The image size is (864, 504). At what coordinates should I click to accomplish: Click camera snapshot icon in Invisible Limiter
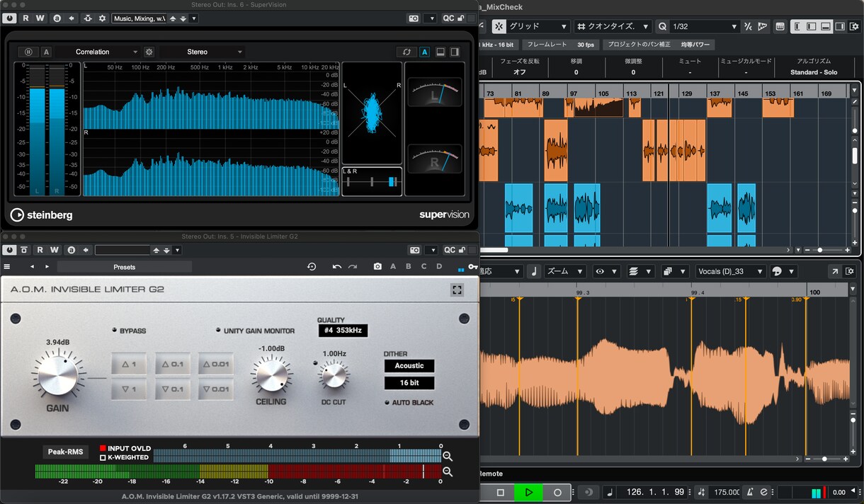[377, 267]
